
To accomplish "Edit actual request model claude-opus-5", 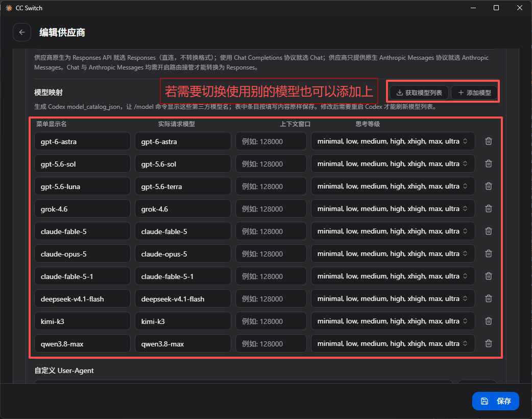I will pyautogui.click(x=183, y=253).
